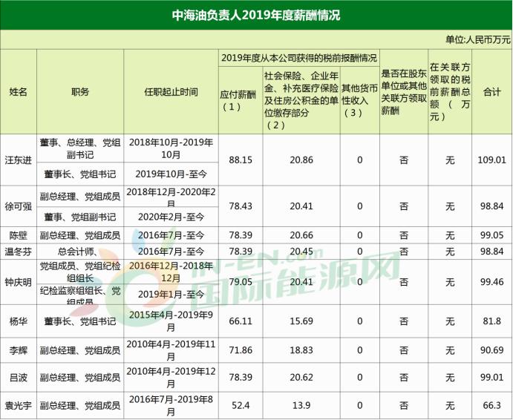Click the insurance value 18.83
The image size is (513, 420).
(x=301, y=350)
